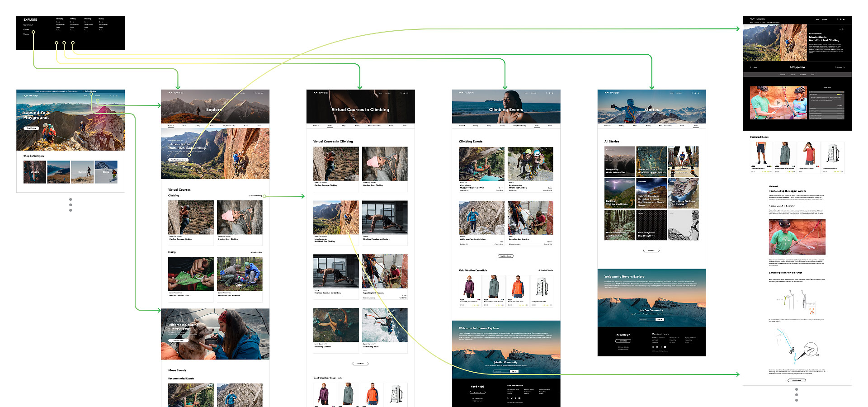Click previous lesson chevron beside Rappelling title
The height and width of the screenshot is (407, 868).
[750, 67]
